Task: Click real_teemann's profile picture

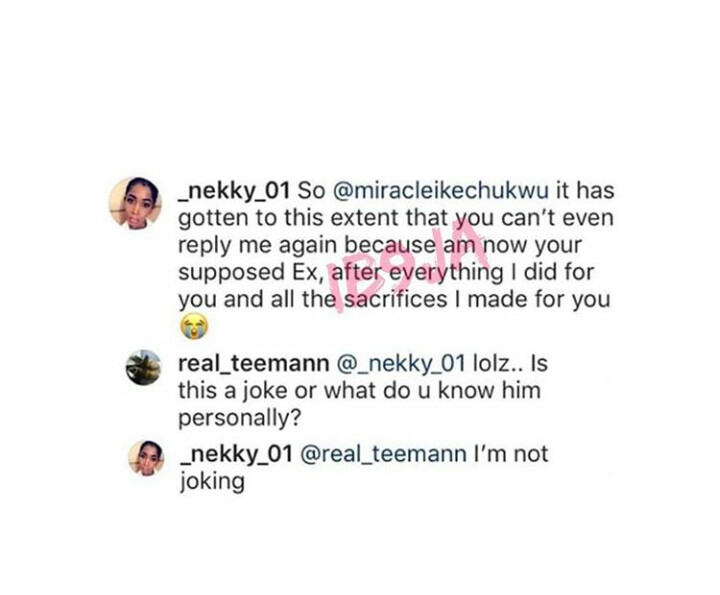Action: point(145,369)
